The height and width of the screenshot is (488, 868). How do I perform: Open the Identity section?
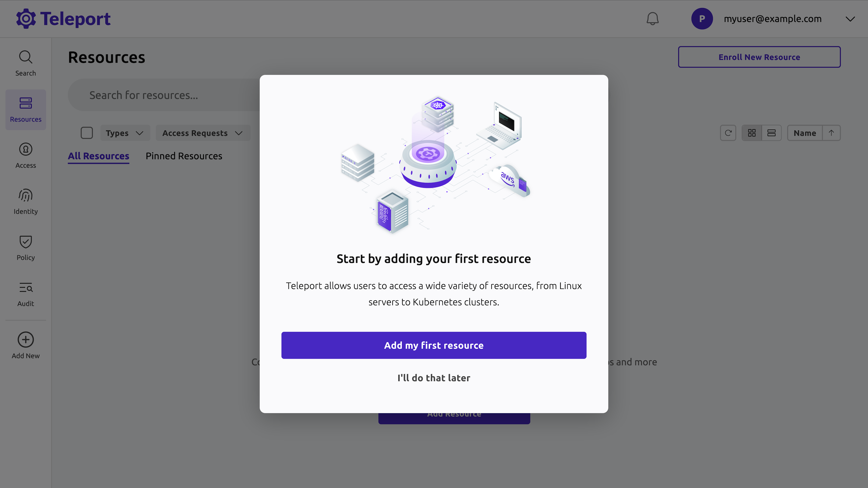point(25,201)
